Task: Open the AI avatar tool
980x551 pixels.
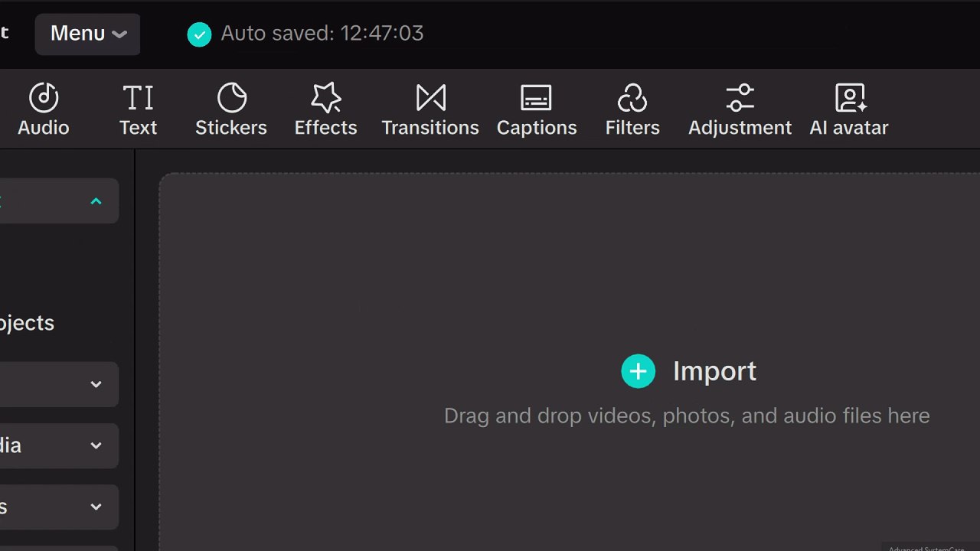Action: click(849, 110)
